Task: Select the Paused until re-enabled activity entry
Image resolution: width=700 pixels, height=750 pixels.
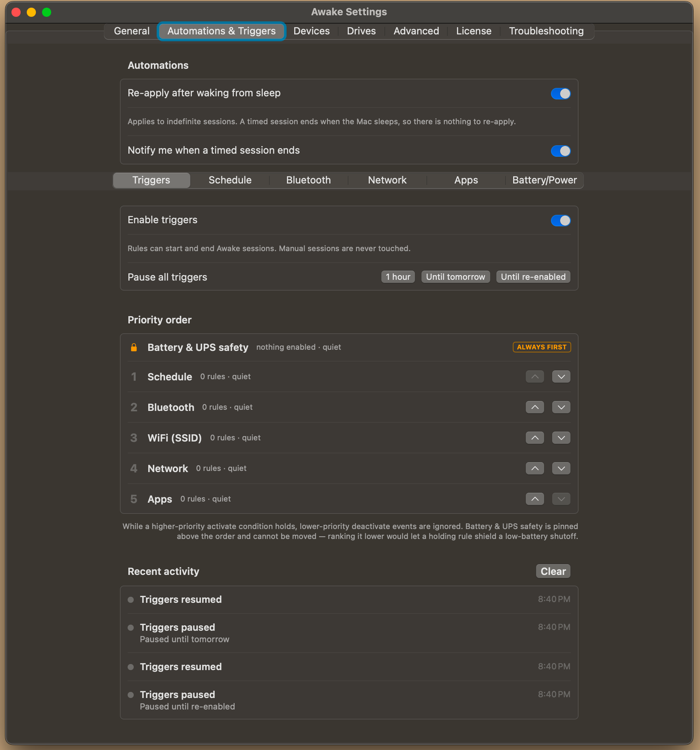Action: point(349,700)
